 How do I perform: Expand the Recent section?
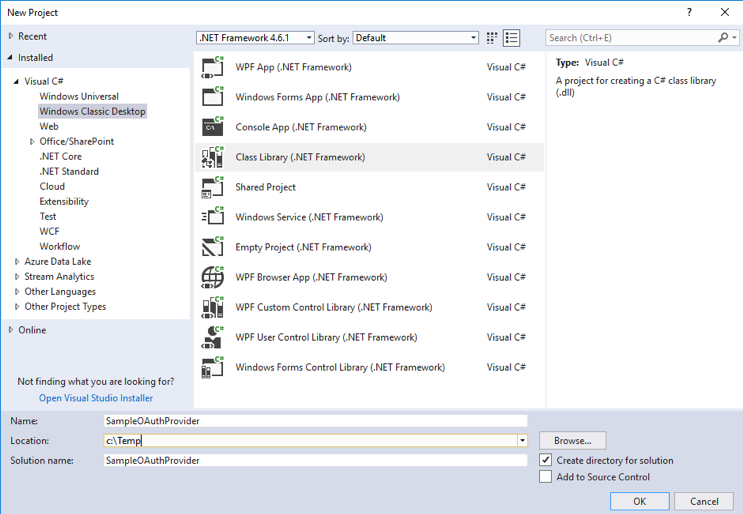point(11,36)
